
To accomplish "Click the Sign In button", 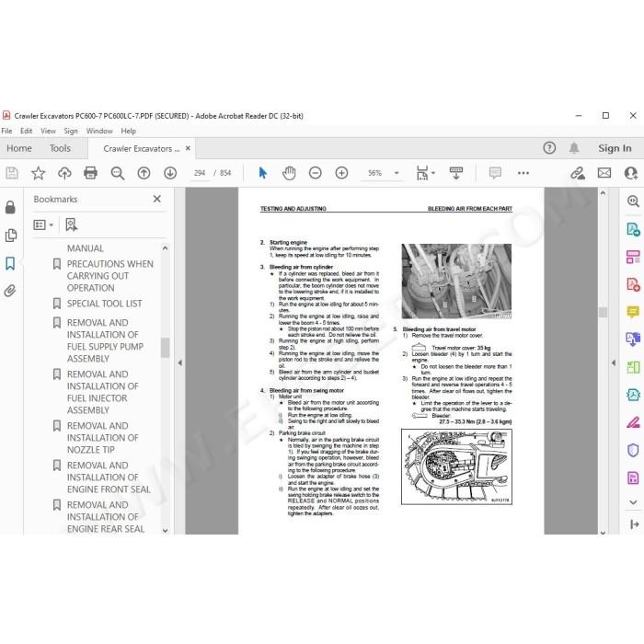I will click(615, 148).
